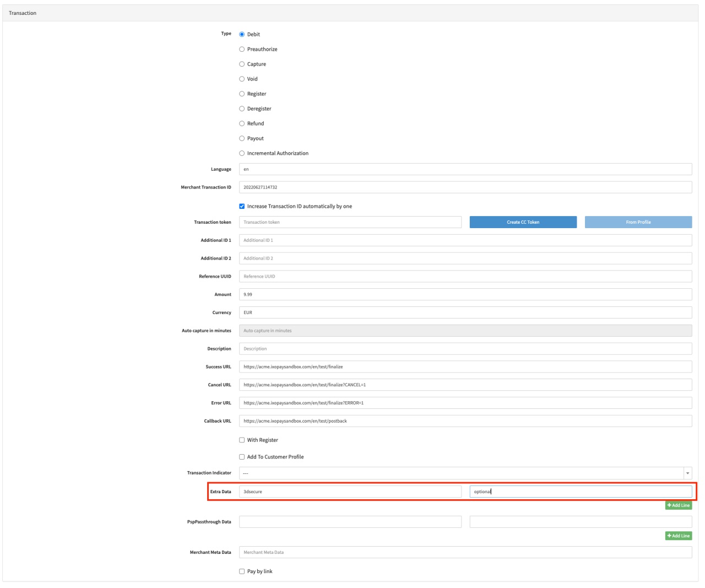Viewport: 705px width, 588px height.
Task: Focus the second PspPassthrough Data field
Action: point(581,522)
